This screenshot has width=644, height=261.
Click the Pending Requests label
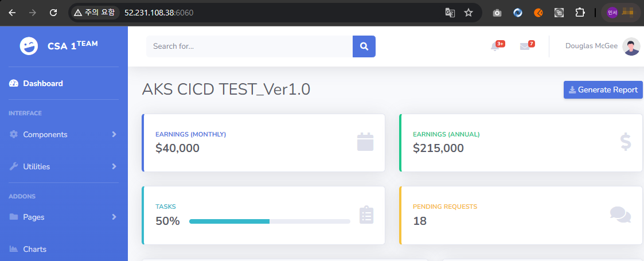(445, 207)
